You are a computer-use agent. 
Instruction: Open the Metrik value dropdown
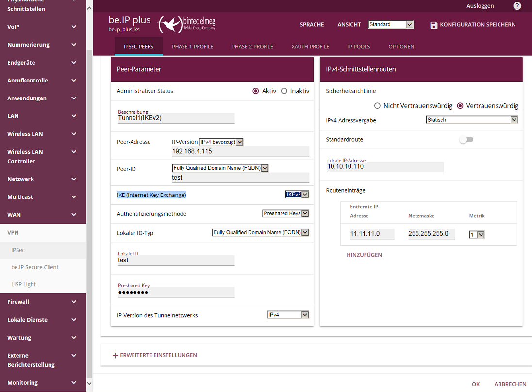477,235
